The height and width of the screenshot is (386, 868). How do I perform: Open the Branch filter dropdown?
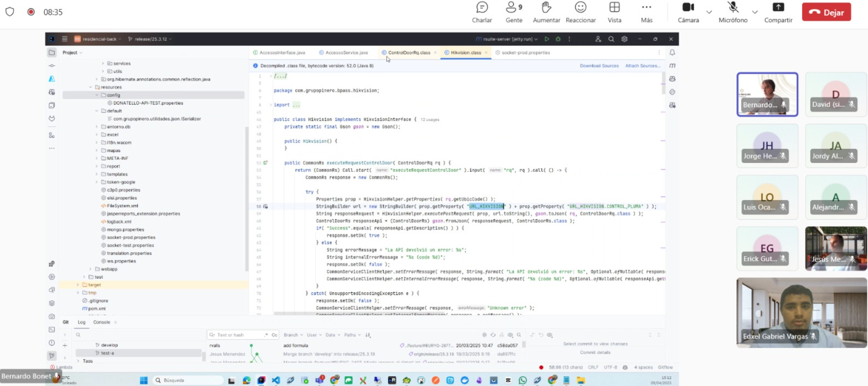tap(293, 335)
